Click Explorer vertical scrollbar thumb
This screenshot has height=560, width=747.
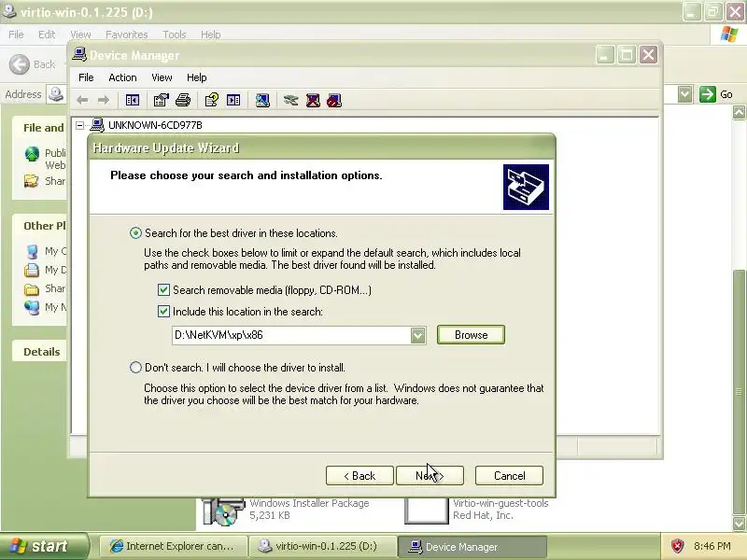pyautogui.click(x=739, y=391)
